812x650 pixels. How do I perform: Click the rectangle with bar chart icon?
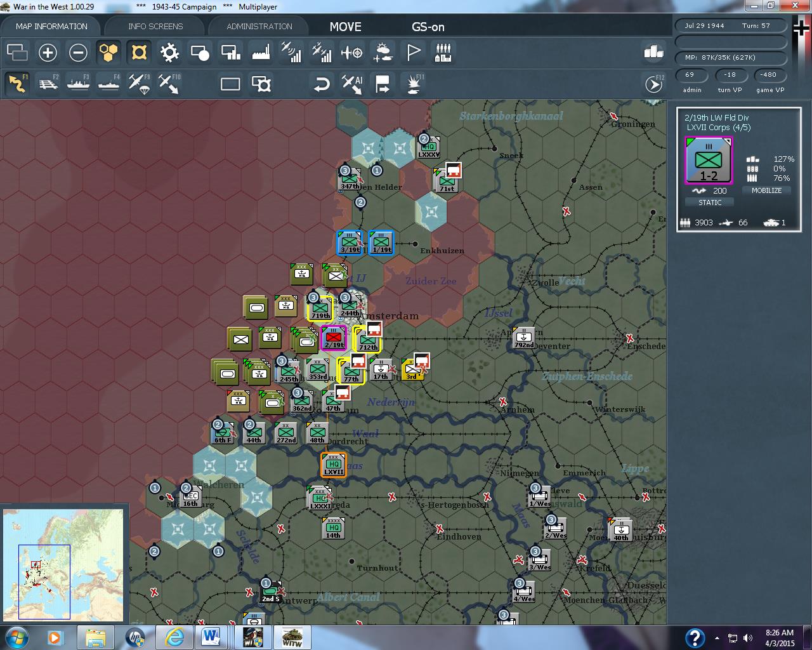pos(230,53)
